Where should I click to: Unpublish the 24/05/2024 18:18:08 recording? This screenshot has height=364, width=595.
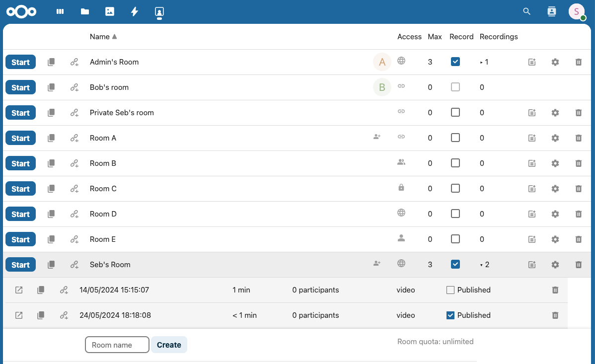pyautogui.click(x=450, y=315)
